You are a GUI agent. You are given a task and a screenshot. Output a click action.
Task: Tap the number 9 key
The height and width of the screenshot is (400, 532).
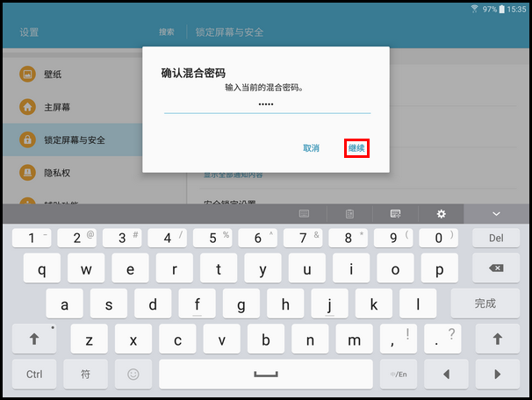tap(393, 238)
